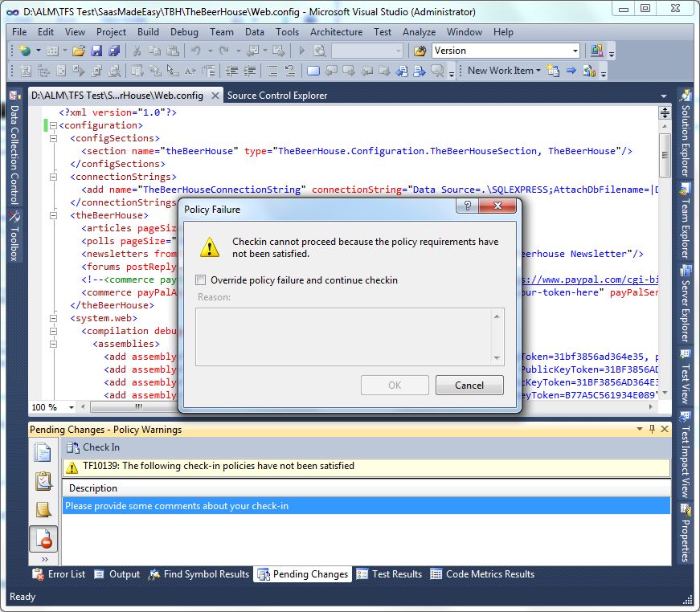The width and height of the screenshot is (700, 612).
Task: Click the New Project toolbar icon
Action: (x=25, y=51)
